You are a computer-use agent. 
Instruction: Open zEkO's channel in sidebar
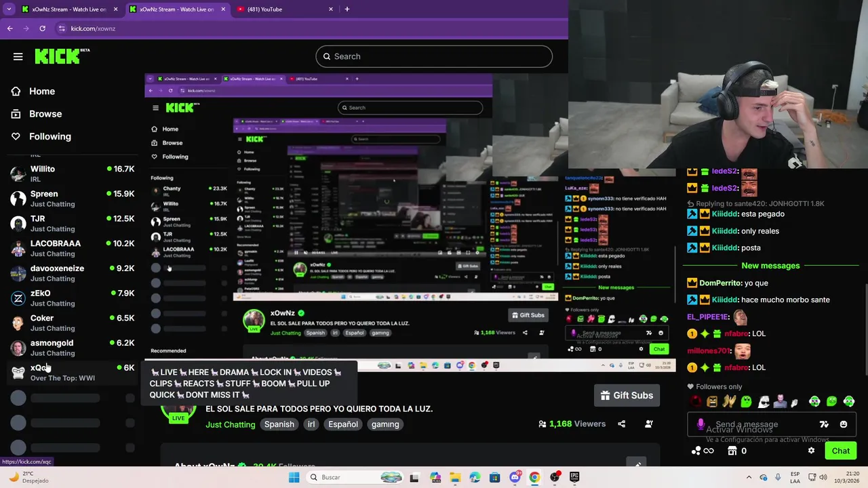(73, 298)
